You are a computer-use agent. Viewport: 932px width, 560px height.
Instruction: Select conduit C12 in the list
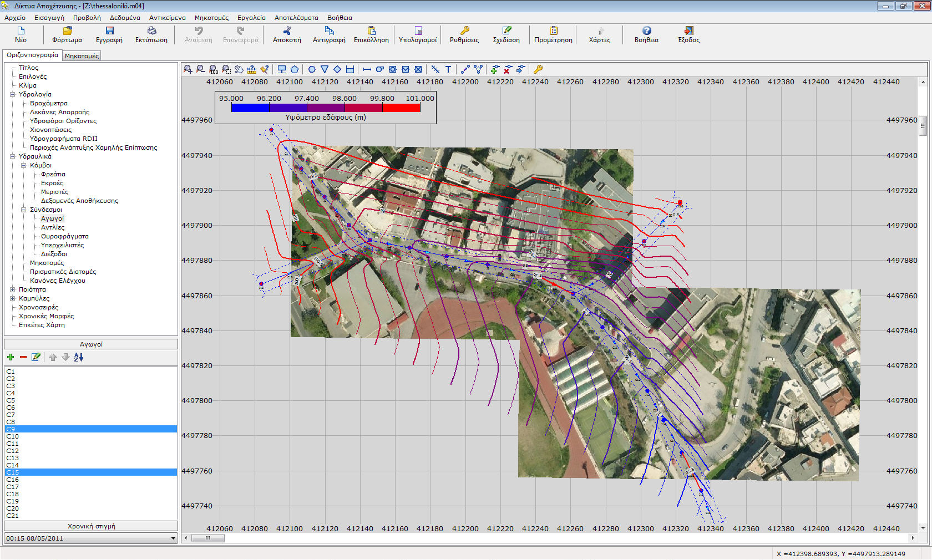13,451
